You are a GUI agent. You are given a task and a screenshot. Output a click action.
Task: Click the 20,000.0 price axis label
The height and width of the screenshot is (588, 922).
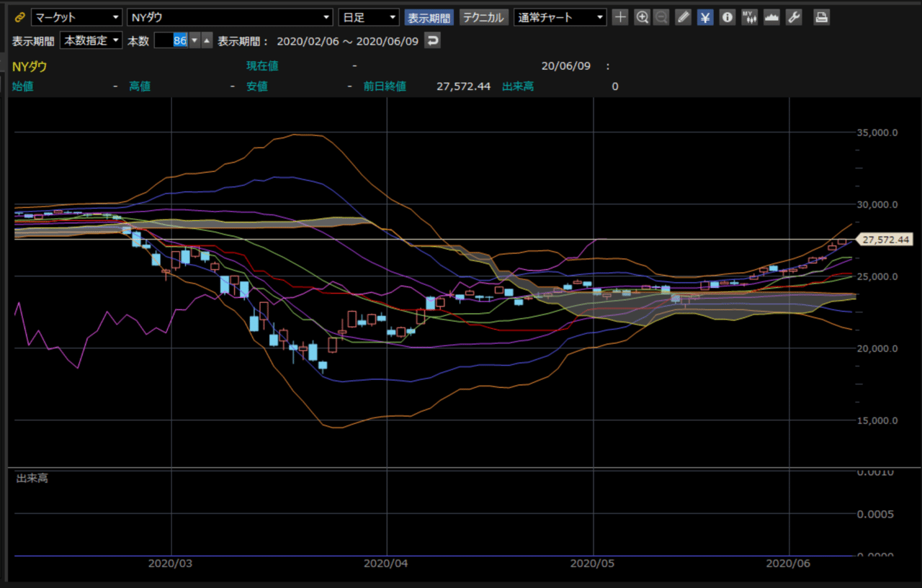(x=877, y=348)
